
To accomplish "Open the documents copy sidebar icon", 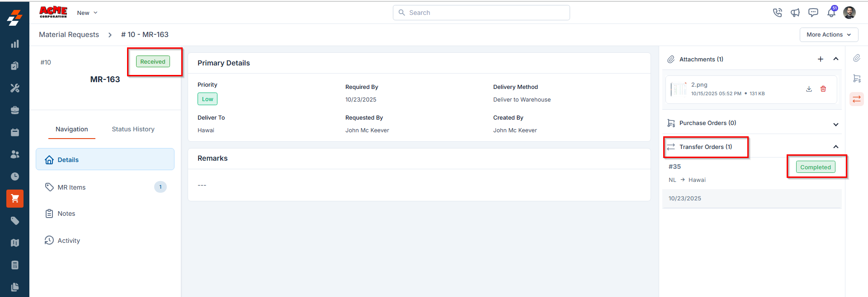I will (x=15, y=287).
